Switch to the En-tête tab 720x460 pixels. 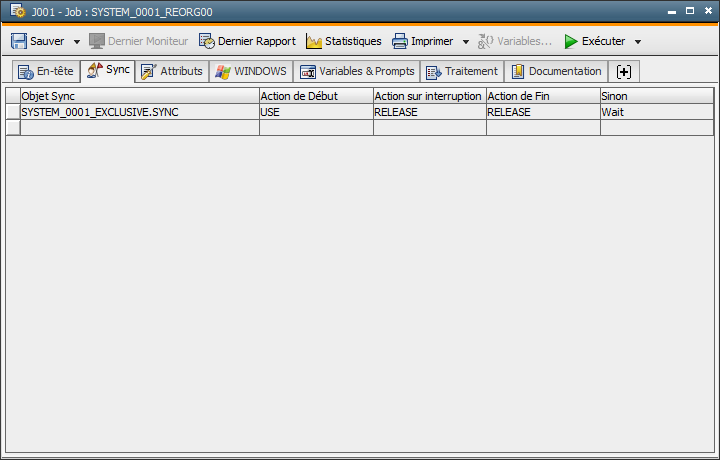click(45, 72)
